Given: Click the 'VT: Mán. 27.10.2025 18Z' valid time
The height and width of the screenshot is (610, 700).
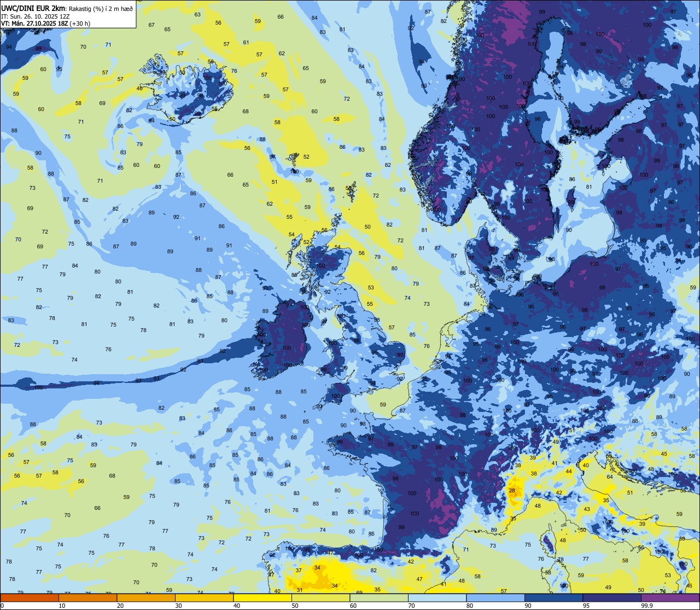Looking at the screenshot, I should [34, 24].
